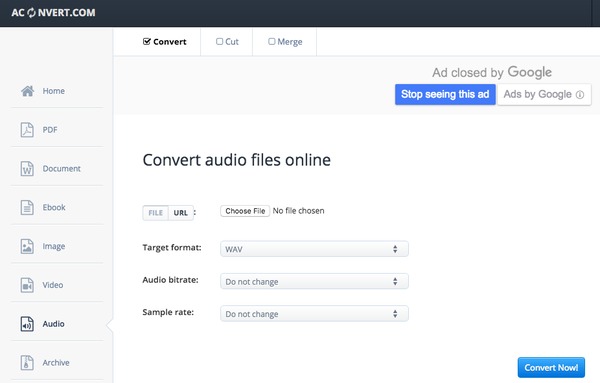Expand the Target format WAV dropdown

(314, 249)
